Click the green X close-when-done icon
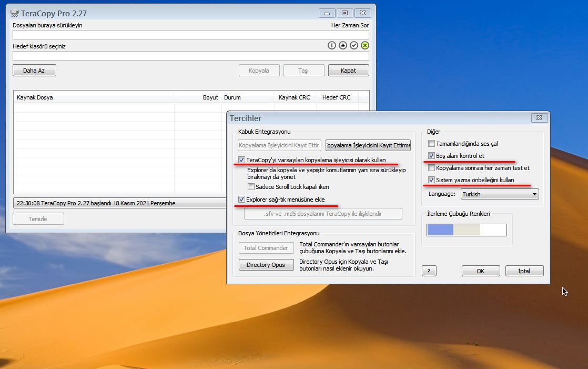This screenshot has width=588, height=369. click(365, 45)
